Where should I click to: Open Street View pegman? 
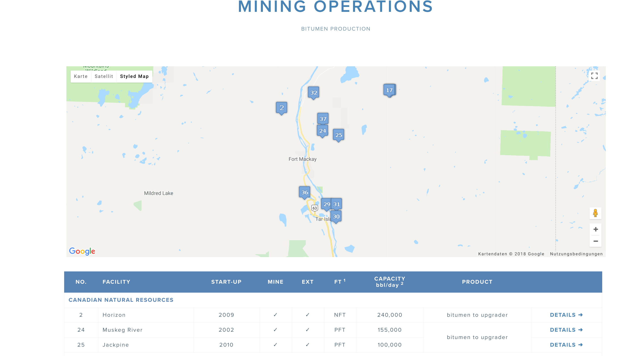coord(595,213)
